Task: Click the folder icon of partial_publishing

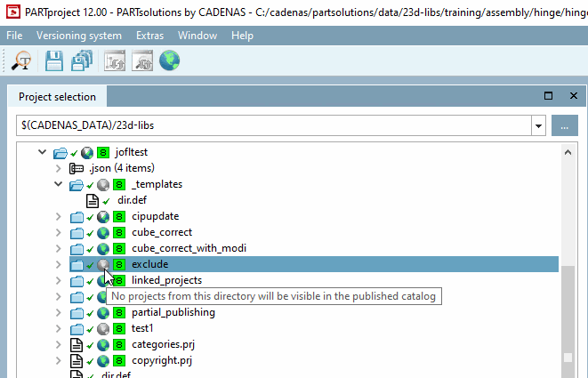Action: [x=77, y=313]
